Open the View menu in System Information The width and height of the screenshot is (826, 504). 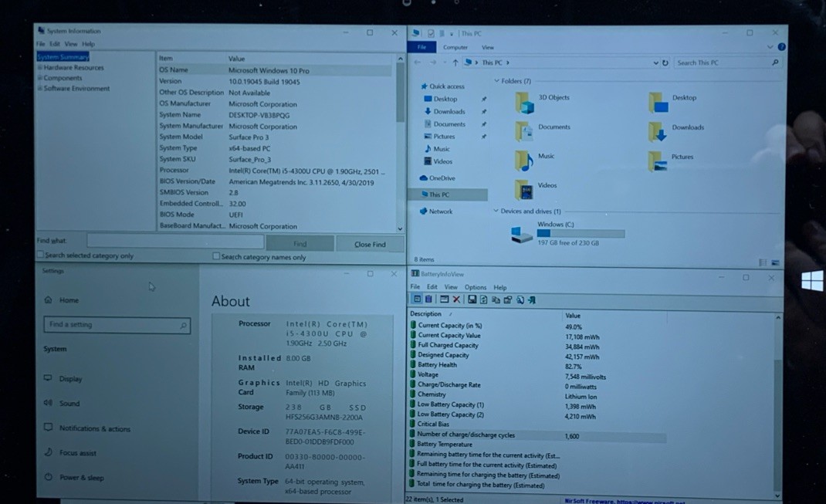pyautogui.click(x=70, y=44)
